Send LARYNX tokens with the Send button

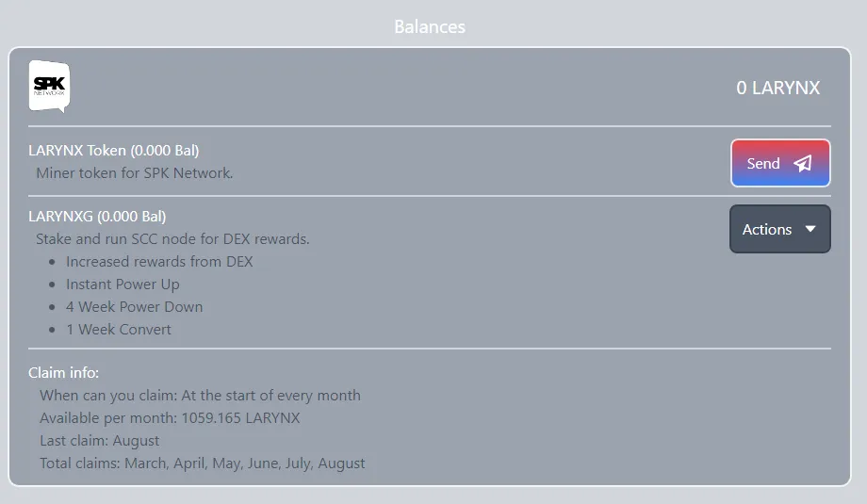point(780,163)
